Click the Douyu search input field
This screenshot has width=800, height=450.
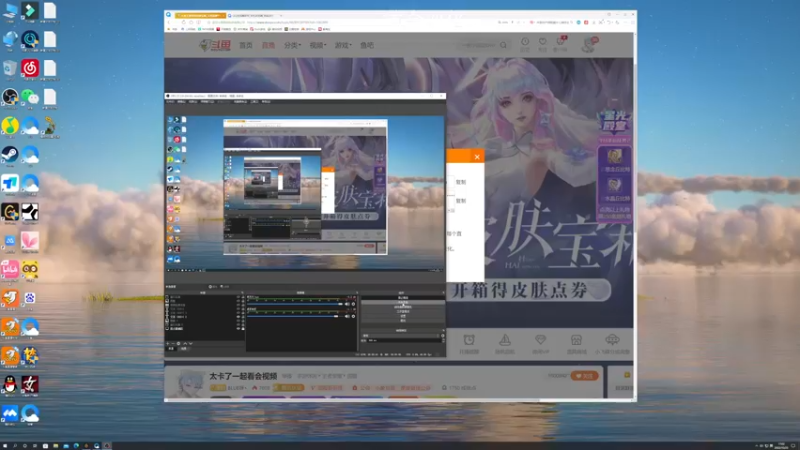pos(478,45)
